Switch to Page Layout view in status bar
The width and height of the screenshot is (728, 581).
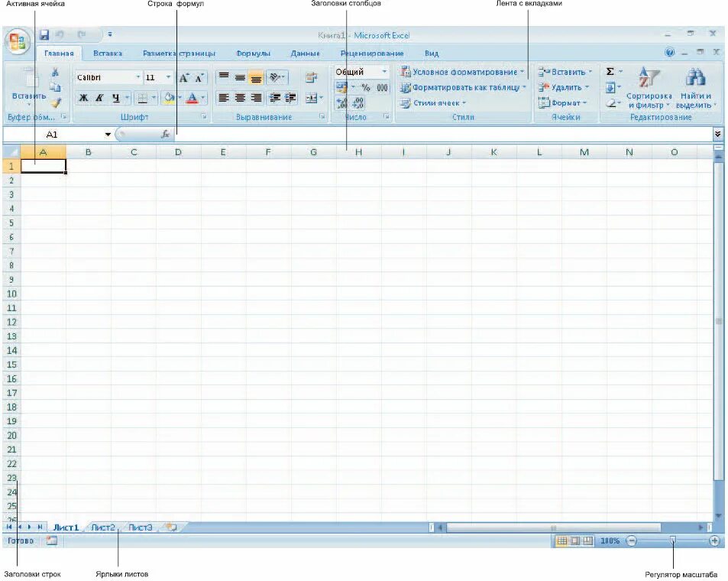click(574, 540)
